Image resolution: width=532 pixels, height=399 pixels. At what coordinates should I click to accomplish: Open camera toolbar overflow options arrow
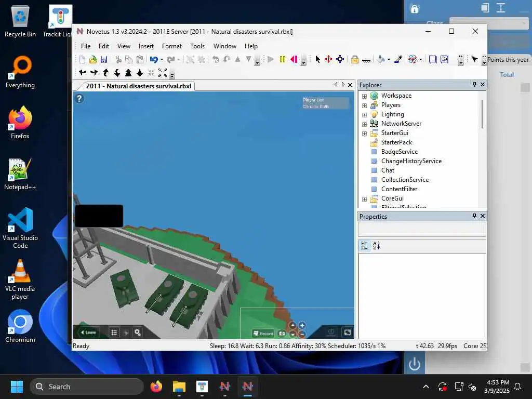pos(172,75)
